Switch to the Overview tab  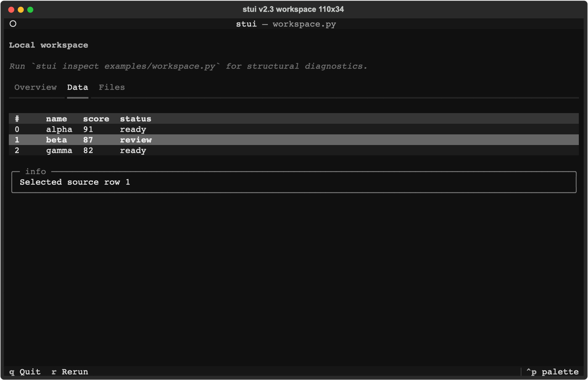click(x=36, y=87)
